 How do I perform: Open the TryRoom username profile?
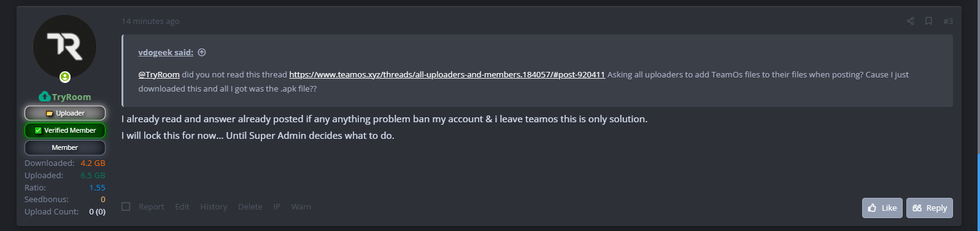click(x=71, y=97)
